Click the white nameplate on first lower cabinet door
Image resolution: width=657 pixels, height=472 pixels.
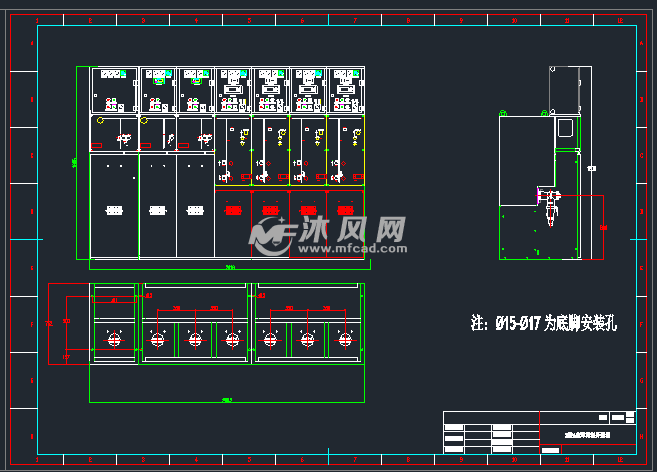(x=114, y=210)
